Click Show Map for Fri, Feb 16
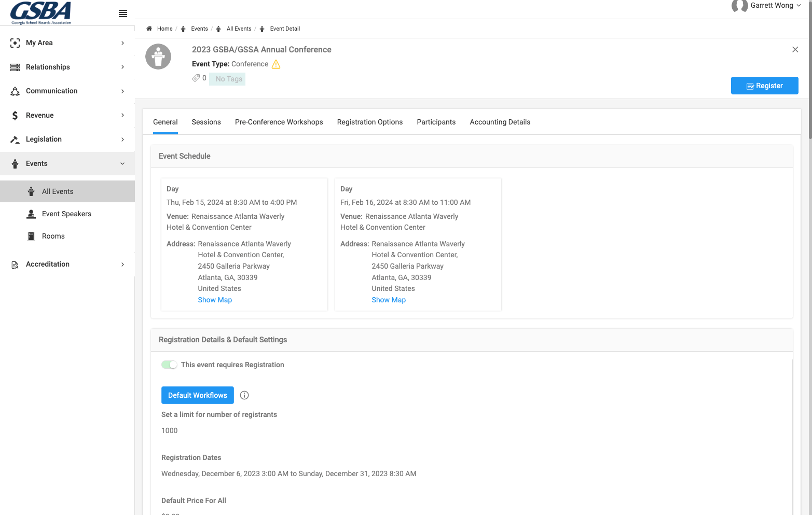Image resolution: width=812 pixels, height=515 pixels. coord(389,300)
